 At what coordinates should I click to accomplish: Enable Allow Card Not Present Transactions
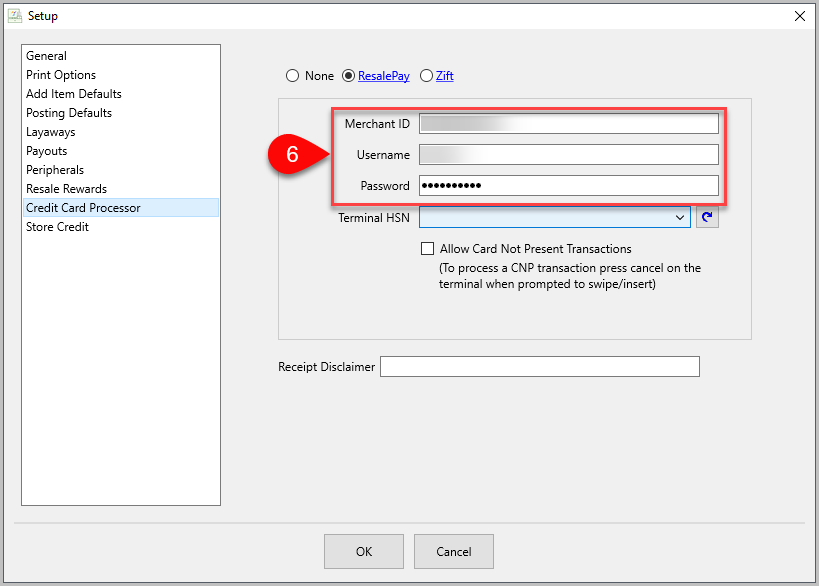[x=427, y=249]
